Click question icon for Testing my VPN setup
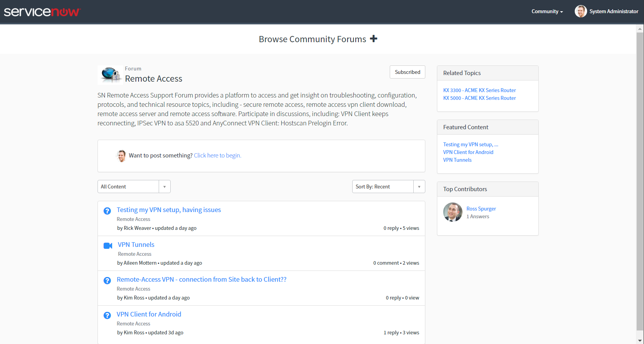 [x=107, y=211]
